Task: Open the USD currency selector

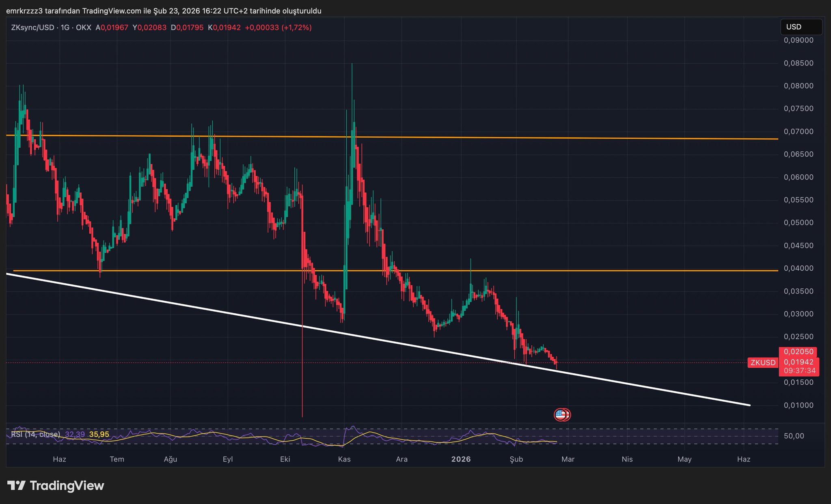Action: [801, 27]
